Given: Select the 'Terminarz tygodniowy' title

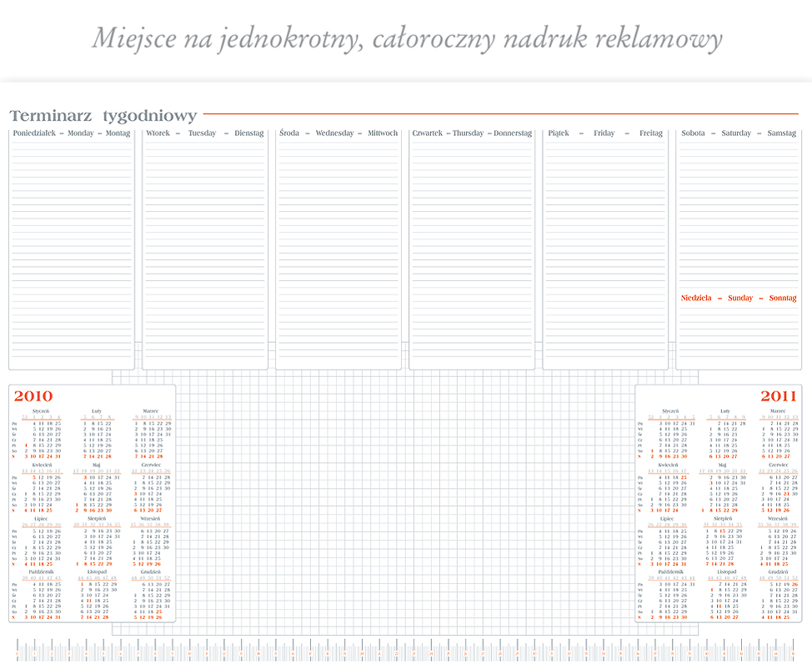Looking at the screenshot, I should click(x=103, y=115).
